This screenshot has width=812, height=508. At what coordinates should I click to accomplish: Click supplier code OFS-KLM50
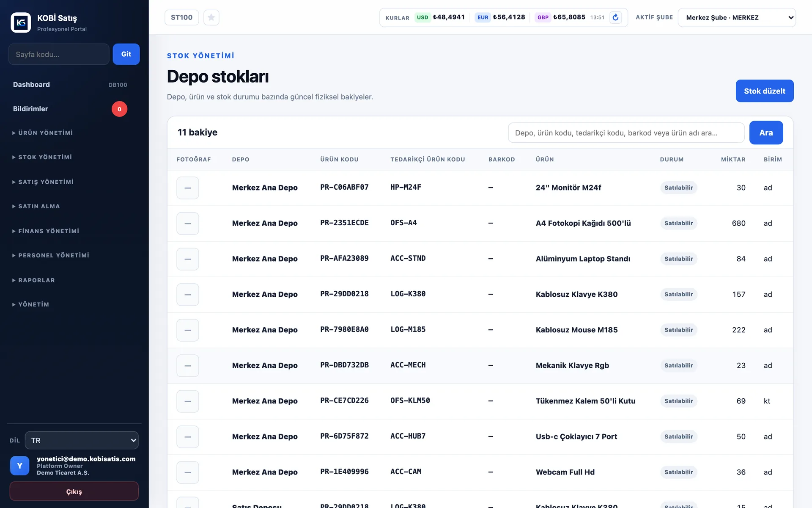pos(410,400)
